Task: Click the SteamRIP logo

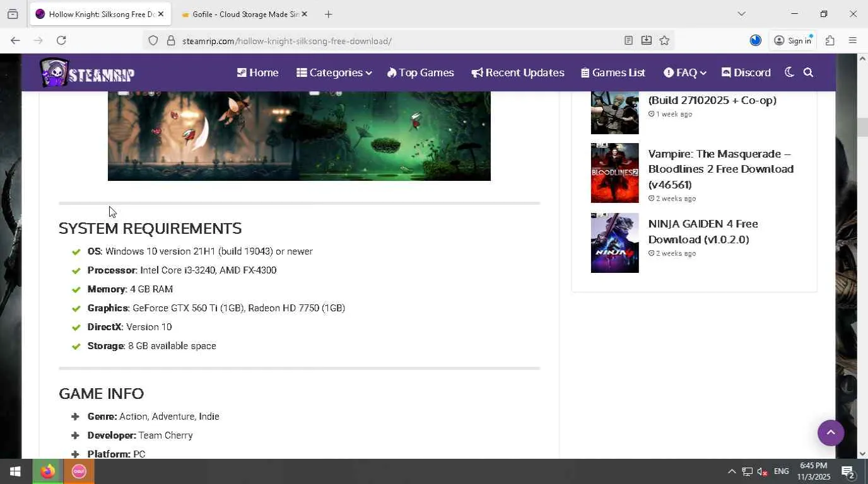Action: [87, 73]
